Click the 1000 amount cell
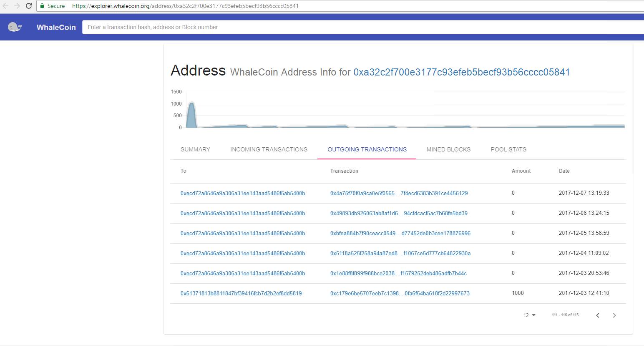The height and width of the screenshot is (350, 644). point(518,293)
